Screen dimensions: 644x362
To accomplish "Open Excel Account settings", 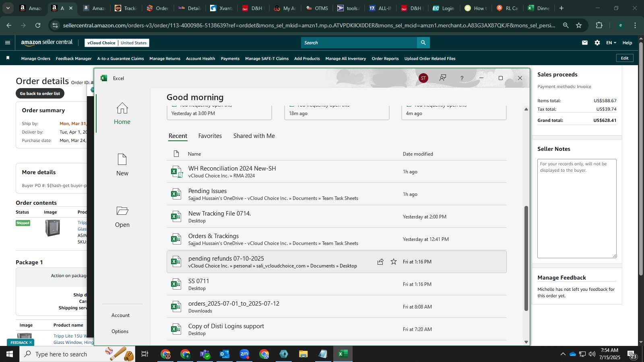I will pos(120,315).
